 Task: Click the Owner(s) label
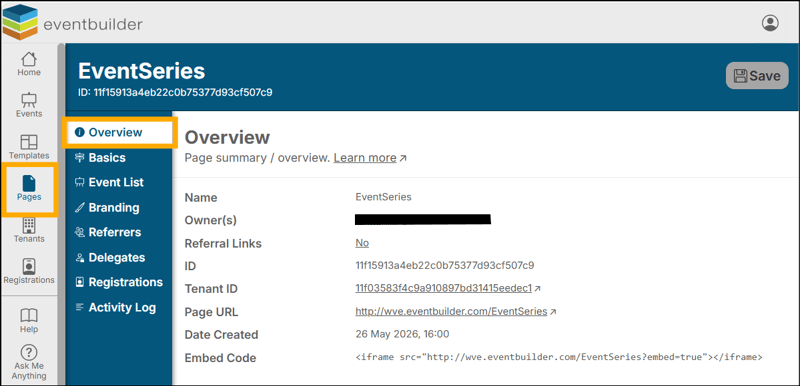[211, 220]
